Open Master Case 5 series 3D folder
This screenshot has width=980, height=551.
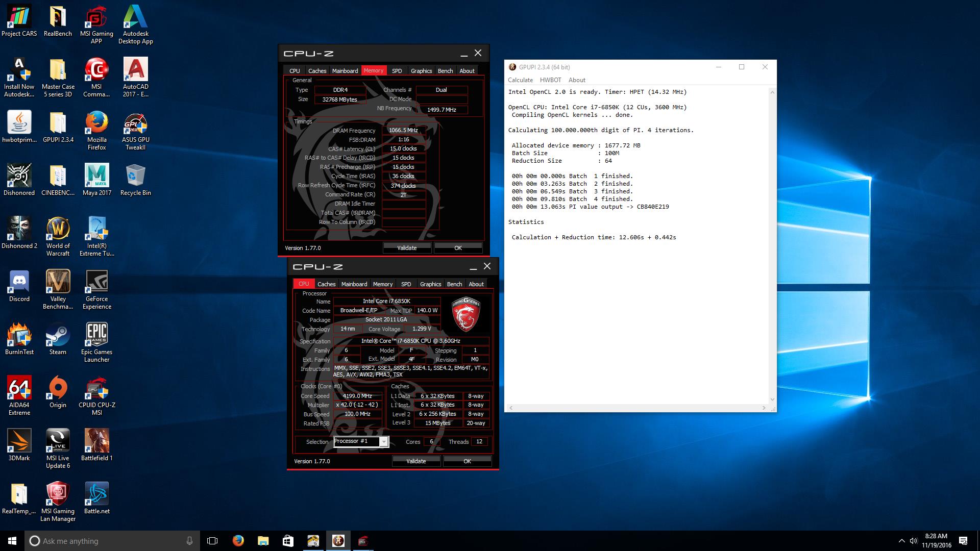click(x=58, y=78)
